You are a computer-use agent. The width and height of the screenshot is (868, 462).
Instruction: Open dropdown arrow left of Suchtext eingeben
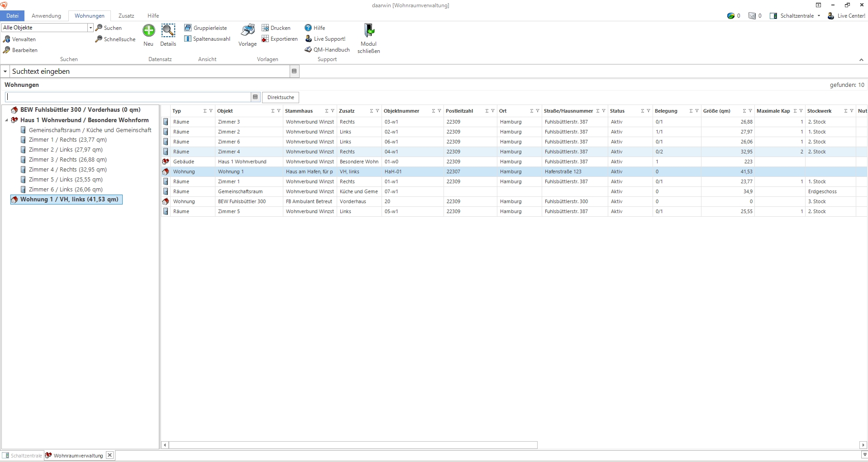[x=5, y=71]
